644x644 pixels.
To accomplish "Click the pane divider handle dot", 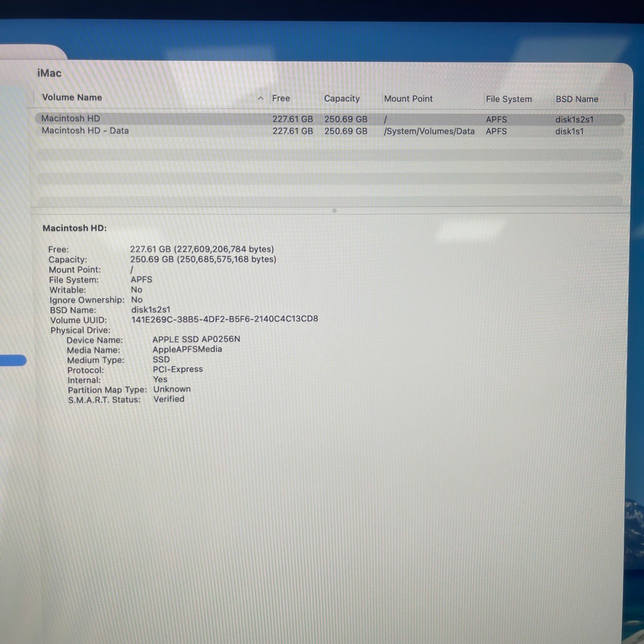I will point(334,211).
